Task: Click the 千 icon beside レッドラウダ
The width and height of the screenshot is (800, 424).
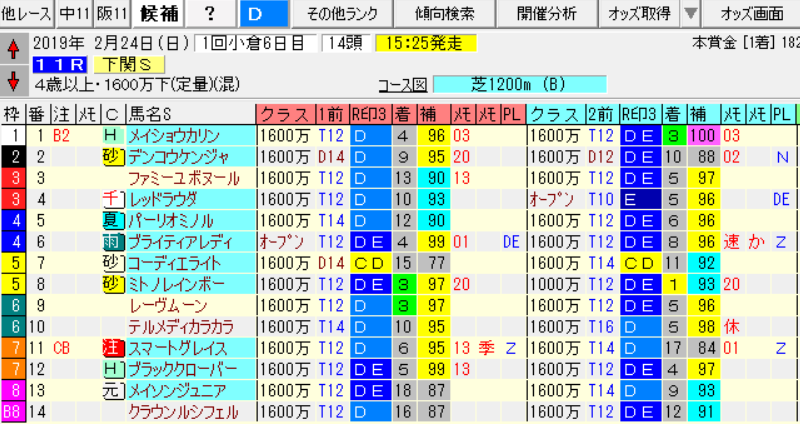Action: click(113, 199)
